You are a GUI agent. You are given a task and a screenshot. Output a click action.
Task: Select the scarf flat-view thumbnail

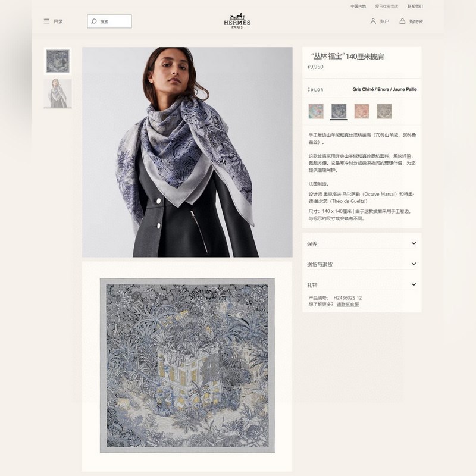click(58, 61)
